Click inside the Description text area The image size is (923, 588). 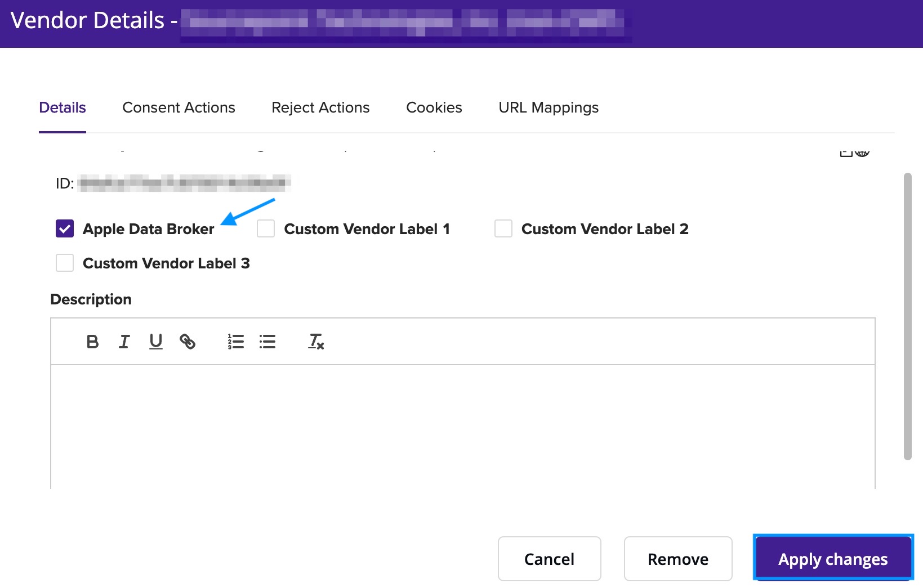coord(463,427)
